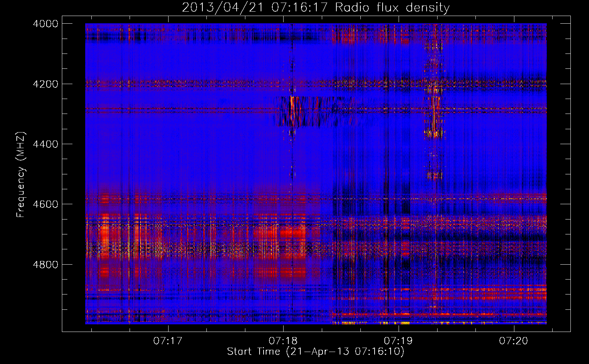
Task: Select the 4600 frequency tick label
Action: (46, 204)
